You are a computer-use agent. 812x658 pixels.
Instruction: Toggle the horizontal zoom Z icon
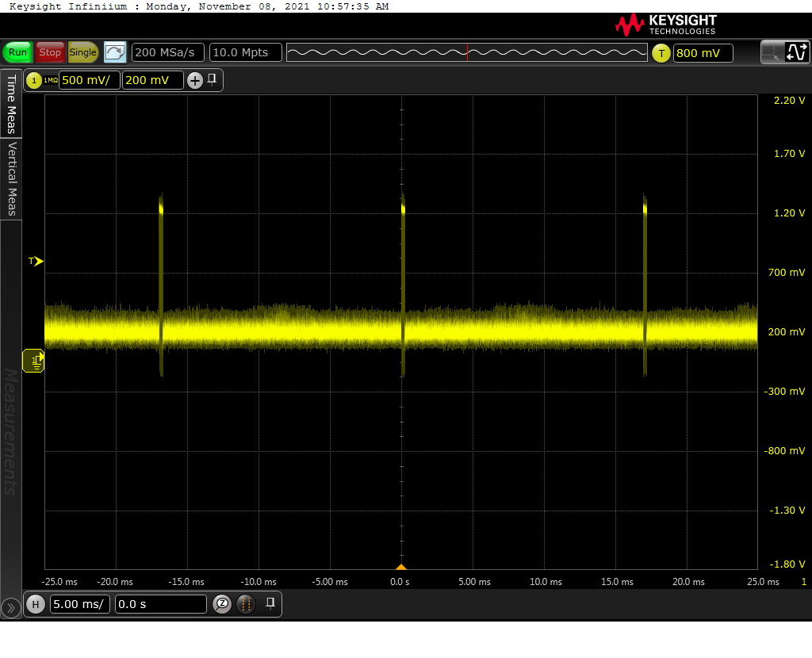coord(222,603)
